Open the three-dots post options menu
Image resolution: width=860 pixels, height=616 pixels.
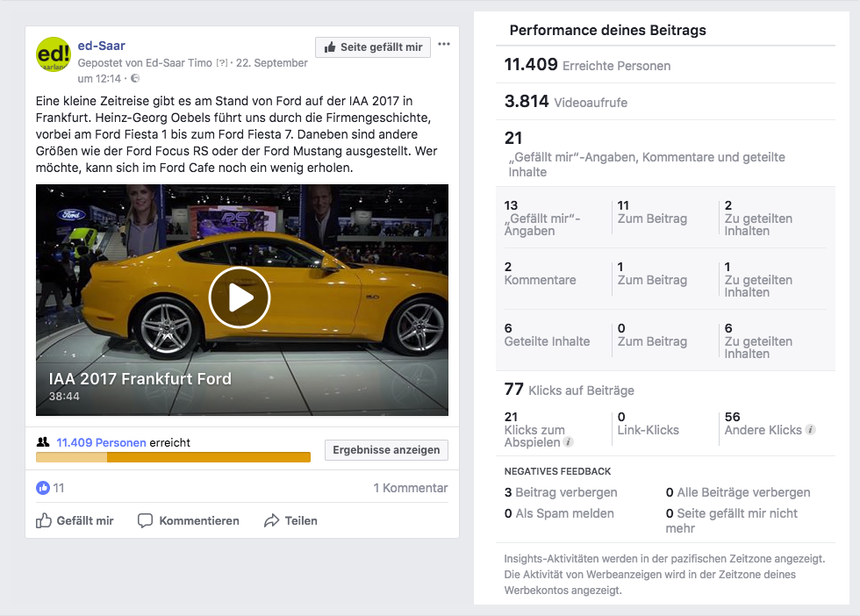[444, 45]
